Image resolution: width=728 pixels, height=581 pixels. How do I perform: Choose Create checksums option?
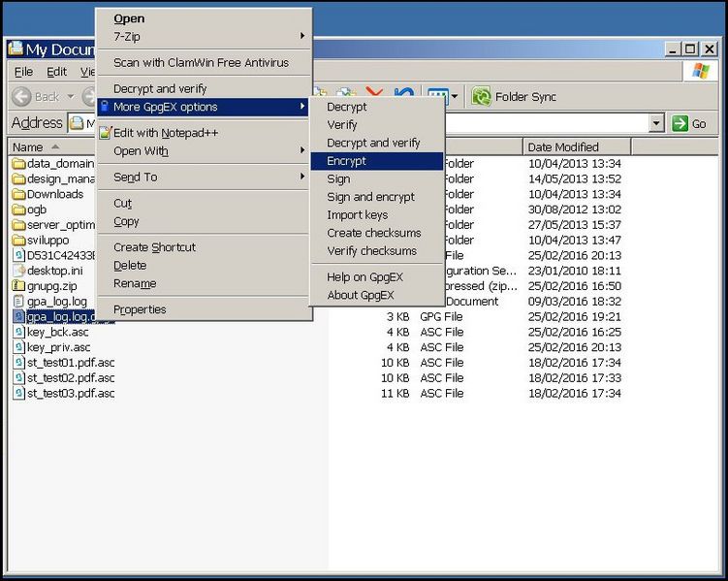click(x=376, y=233)
